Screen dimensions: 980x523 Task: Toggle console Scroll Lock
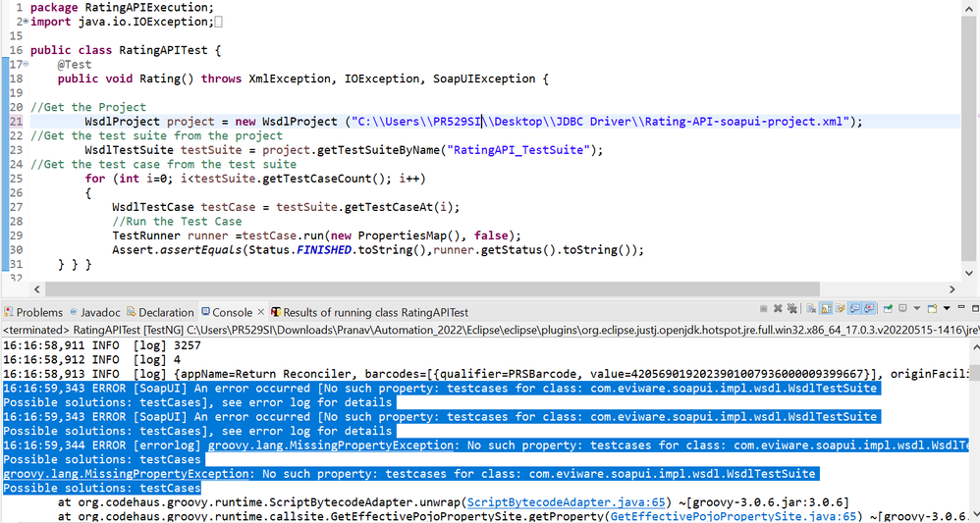826,309
